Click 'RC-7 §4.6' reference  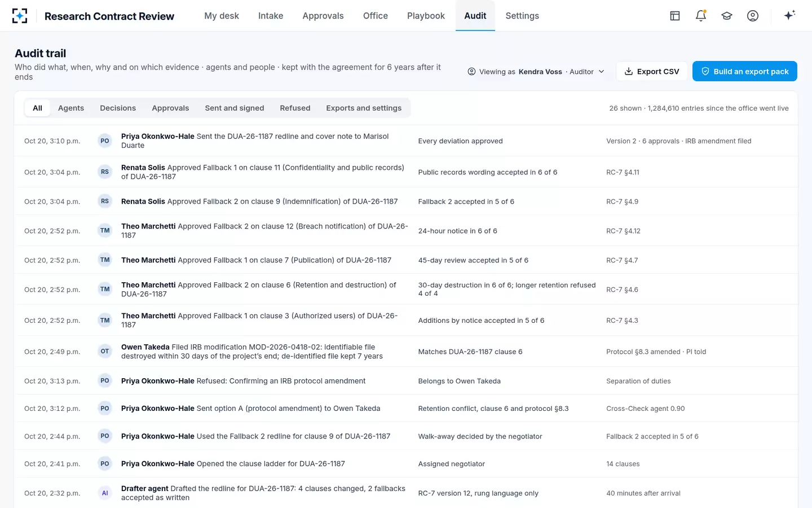click(x=623, y=290)
